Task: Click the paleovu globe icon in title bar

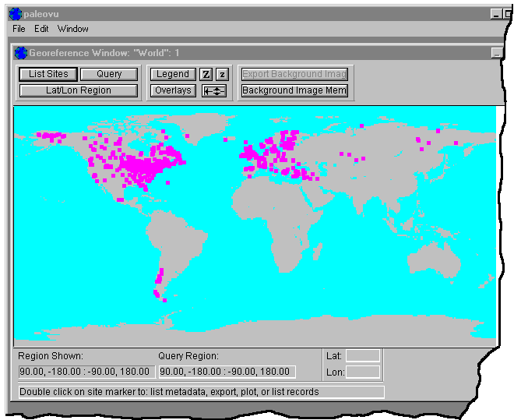Action: coord(15,13)
